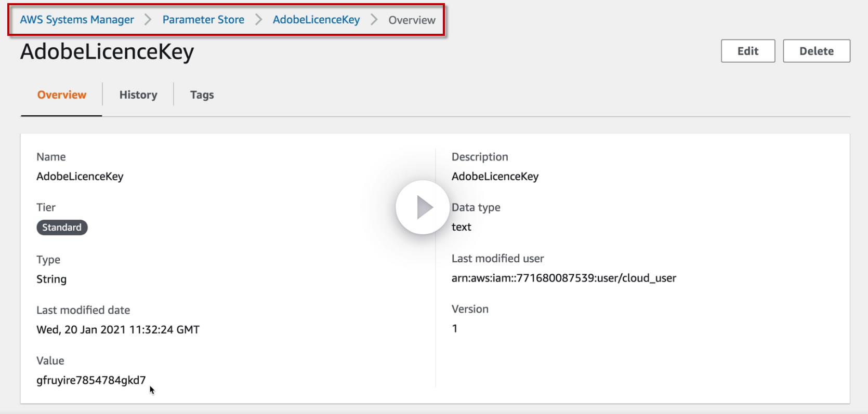Click the Tier field label
The height and width of the screenshot is (414, 868).
point(46,207)
